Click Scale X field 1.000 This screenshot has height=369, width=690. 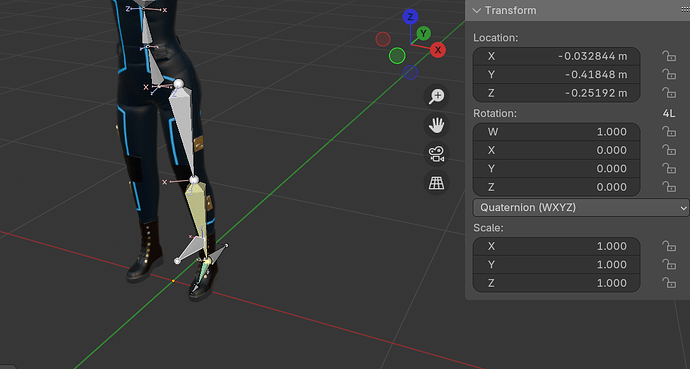(557, 246)
